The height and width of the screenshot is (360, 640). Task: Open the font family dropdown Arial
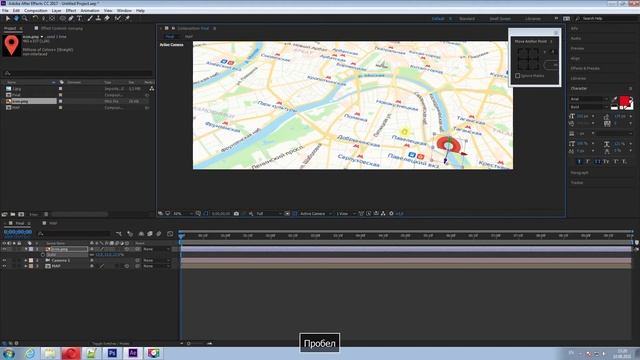coord(589,99)
